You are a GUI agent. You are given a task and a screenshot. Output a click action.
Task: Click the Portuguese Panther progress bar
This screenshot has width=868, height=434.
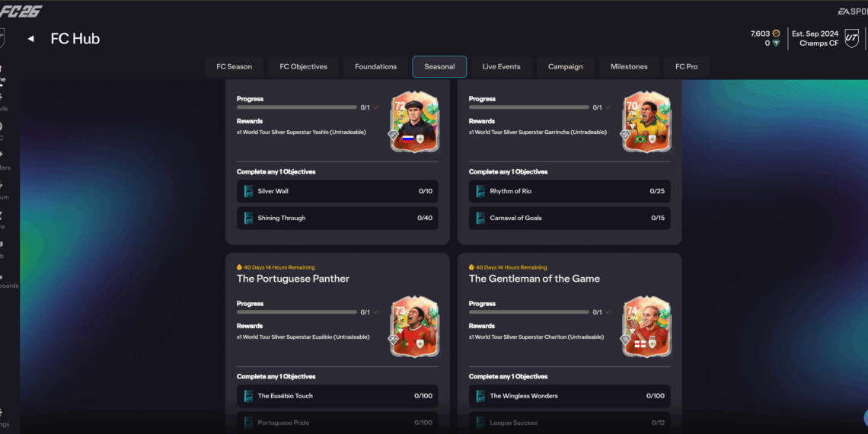(x=297, y=312)
